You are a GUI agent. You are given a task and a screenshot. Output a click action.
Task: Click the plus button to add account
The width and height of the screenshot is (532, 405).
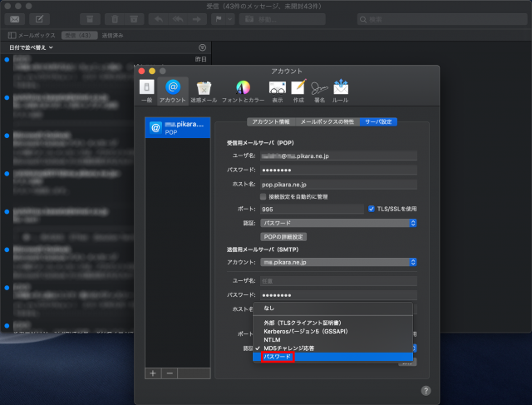[x=153, y=373]
